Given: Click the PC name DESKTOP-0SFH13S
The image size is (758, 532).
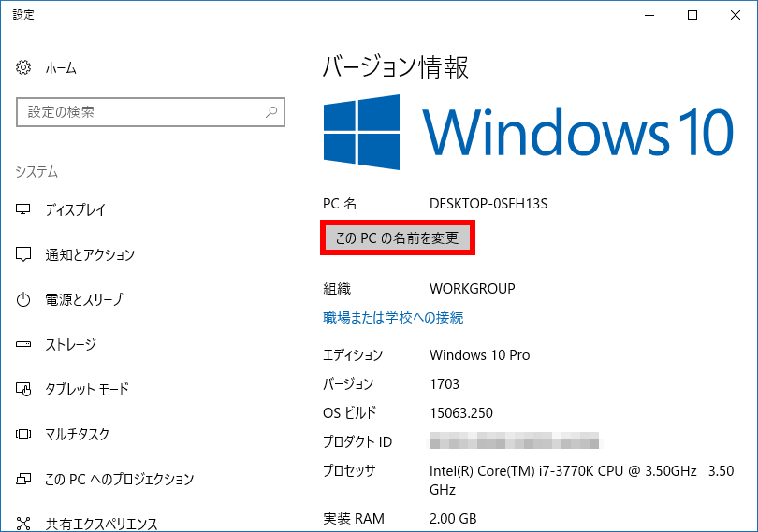Looking at the screenshot, I should click(488, 204).
